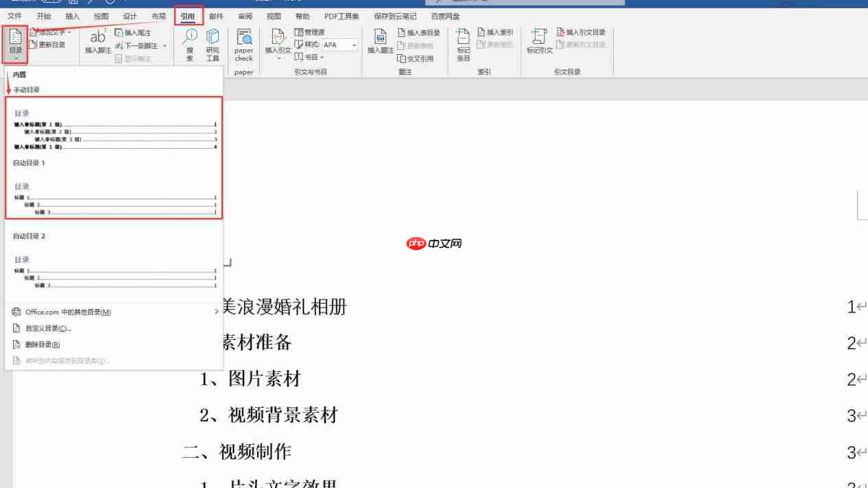Image resolution: width=868 pixels, height=488 pixels.
Task: Expand the 下一条脚注 dropdown arrow
Action: pyautogui.click(x=165, y=46)
